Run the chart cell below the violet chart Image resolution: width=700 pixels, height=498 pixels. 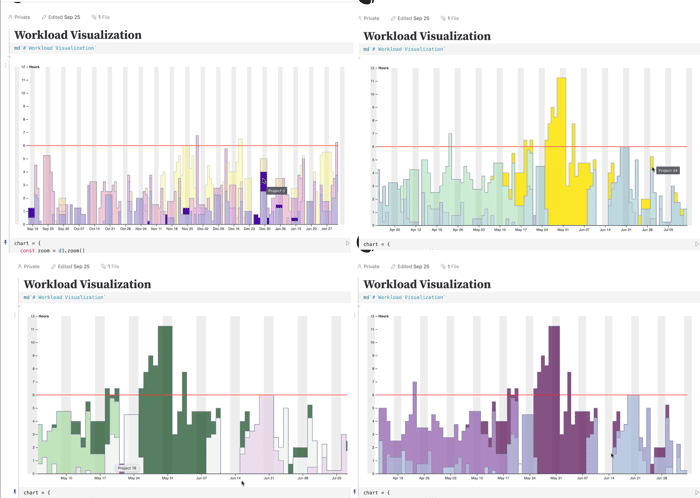(696, 493)
